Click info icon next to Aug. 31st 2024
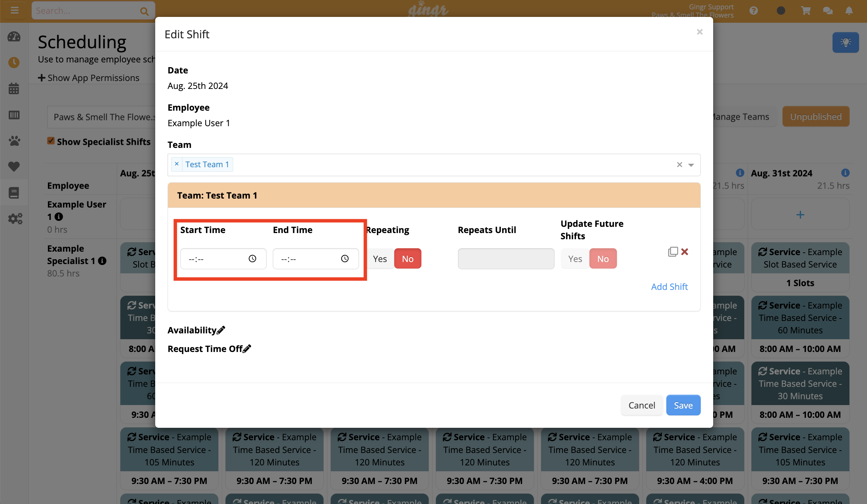Screen dimensions: 867x504 pos(845,173)
